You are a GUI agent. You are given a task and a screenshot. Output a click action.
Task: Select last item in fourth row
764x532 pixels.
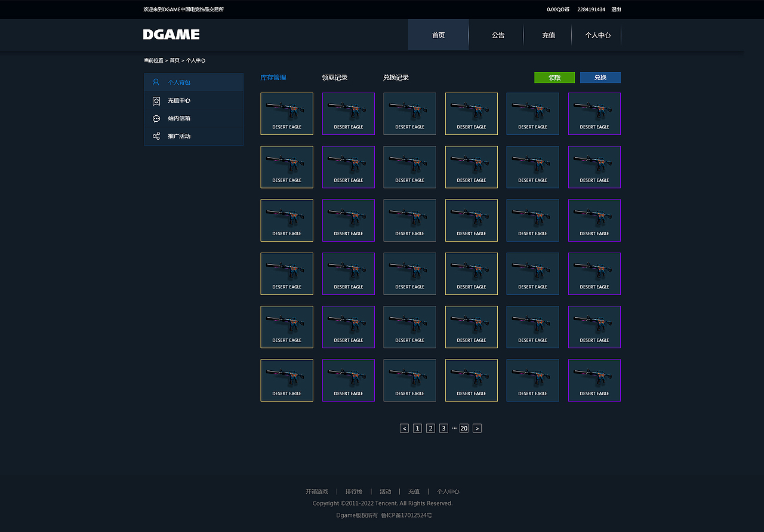coord(594,273)
